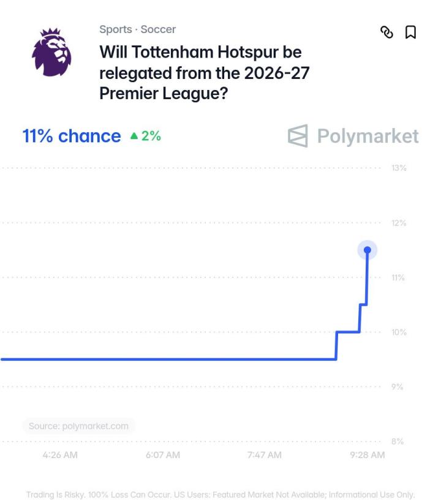Screen dimensions: 441x504
Task: Click the Polymarket wordmark text
Action: [368, 136]
